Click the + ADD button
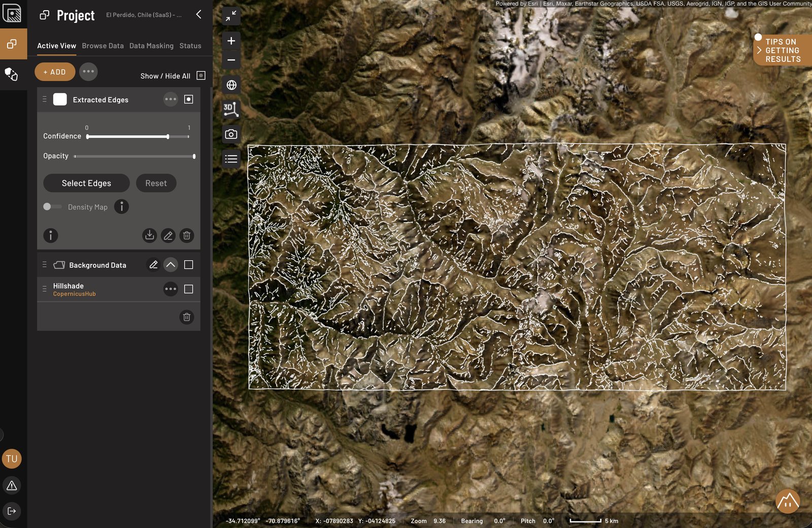The image size is (812, 528). point(55,72)
